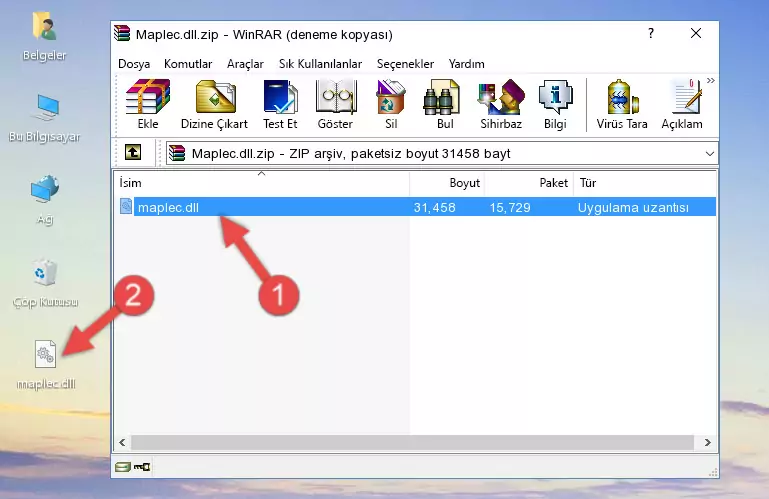Click the Sil (delete) toolbar icon
The height and width of the screenshot is (499, 769).
tap(391, 104)
